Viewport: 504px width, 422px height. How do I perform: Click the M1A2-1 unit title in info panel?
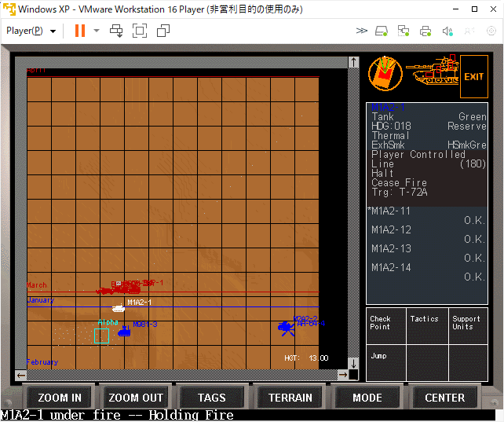[388, 108]
